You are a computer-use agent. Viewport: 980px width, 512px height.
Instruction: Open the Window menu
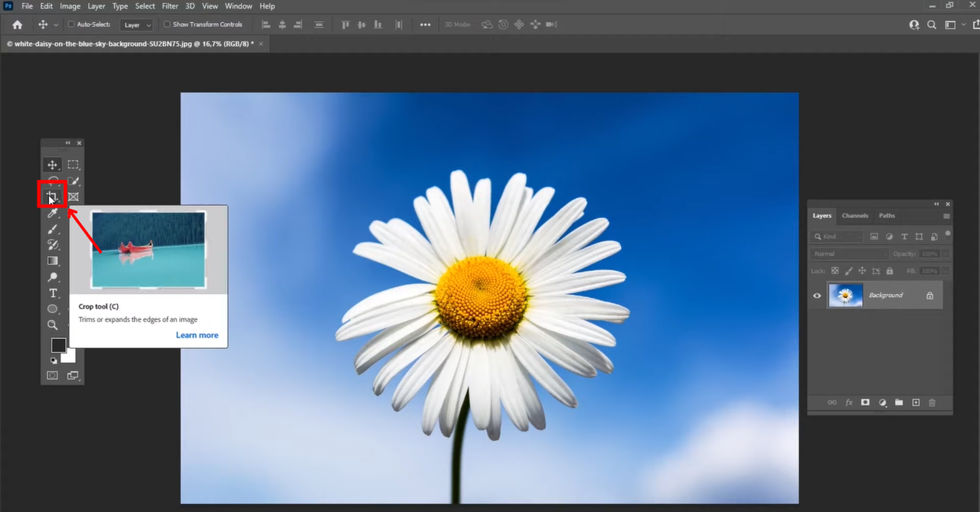tap(239, 6)
